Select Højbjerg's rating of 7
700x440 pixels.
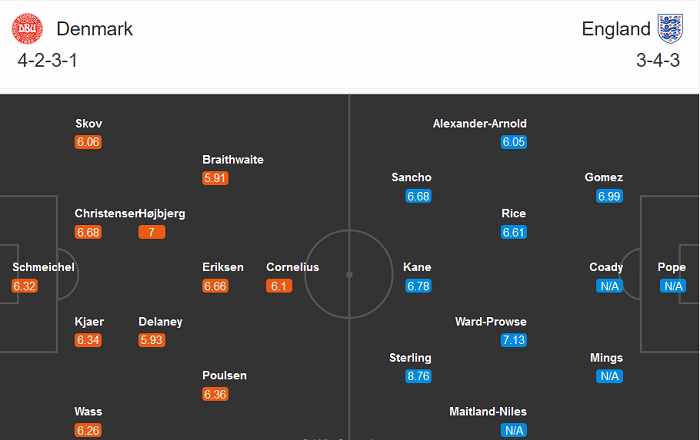[152, 232]
